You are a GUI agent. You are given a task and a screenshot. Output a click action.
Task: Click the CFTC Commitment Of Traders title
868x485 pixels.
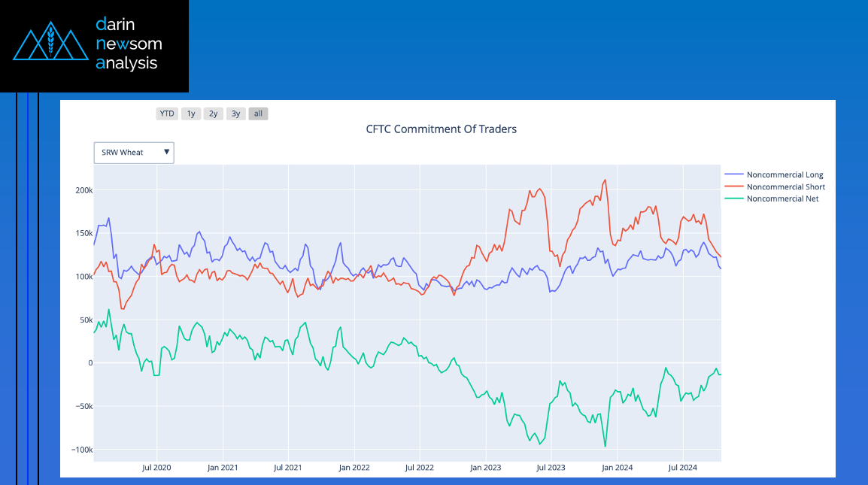[x=442, y=129]
